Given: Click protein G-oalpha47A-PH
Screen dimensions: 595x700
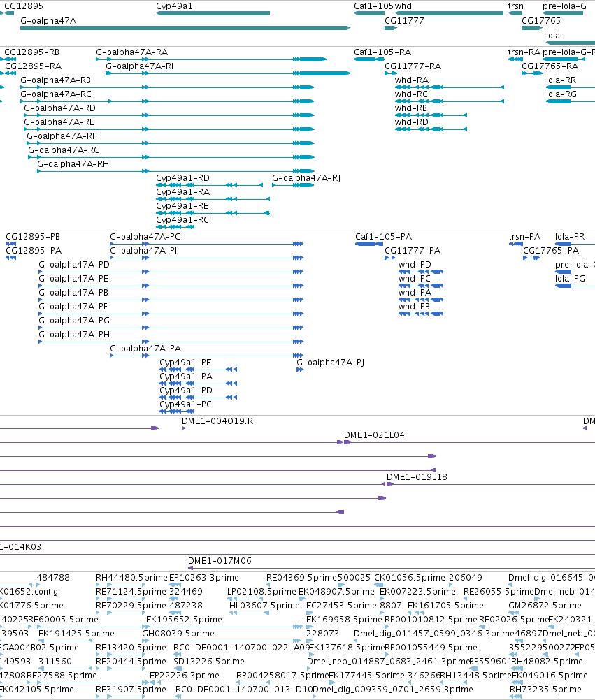Looking at the screenshot, I should 74,335.
